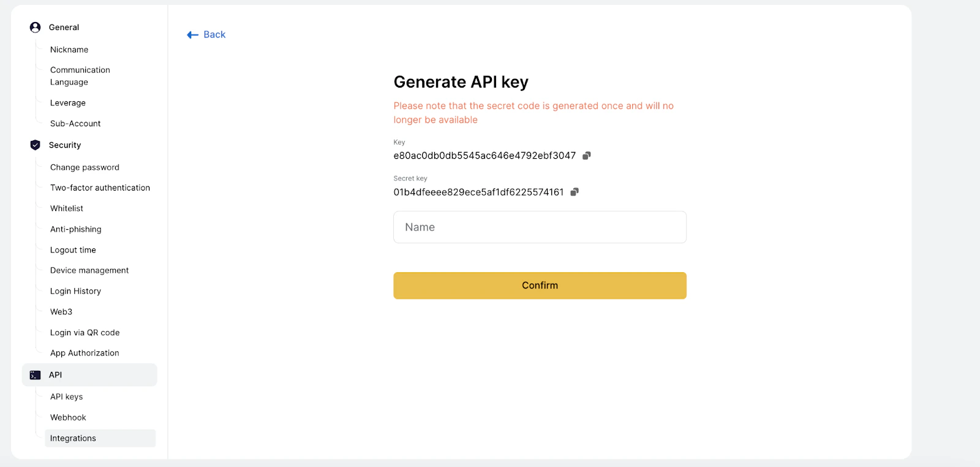Open the Anti-phishing settings
Viewport: 980px width, 467px height.
tap(75, 229)
